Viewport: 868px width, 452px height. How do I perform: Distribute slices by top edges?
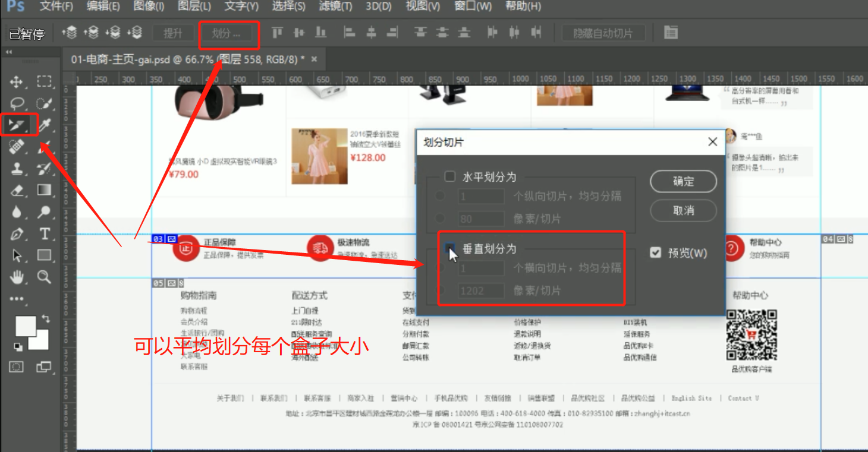coord(421,33)
